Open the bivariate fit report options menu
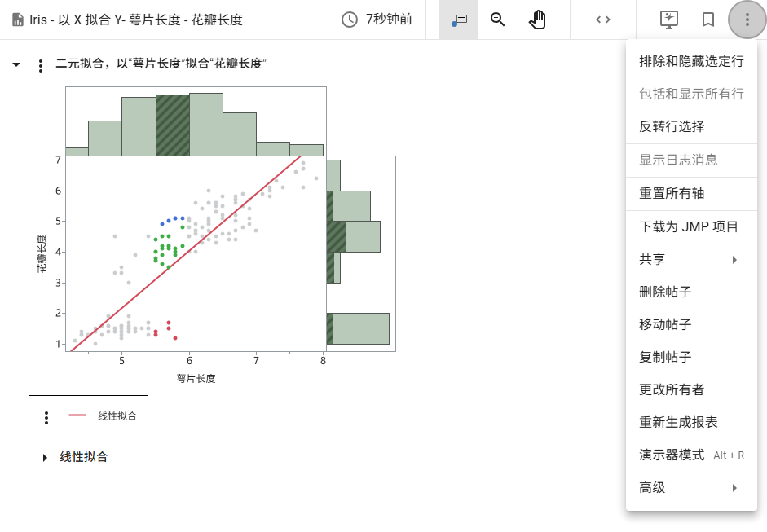This screenshot has width=767, height=532. tap(41, 65)
